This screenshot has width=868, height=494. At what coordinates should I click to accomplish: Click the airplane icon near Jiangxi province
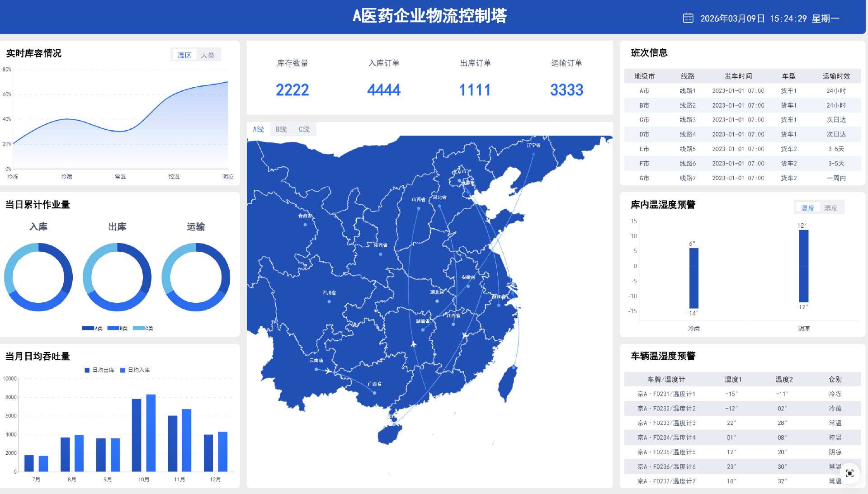465,335
